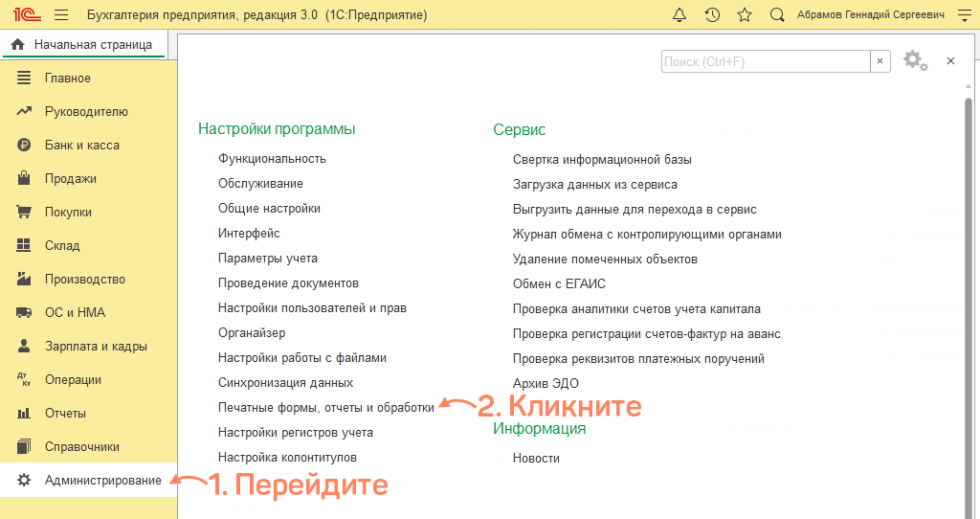Viewport: 980px width, 519px height.
Task: Open the Отчеты section
Action: (x=88, y=414)
